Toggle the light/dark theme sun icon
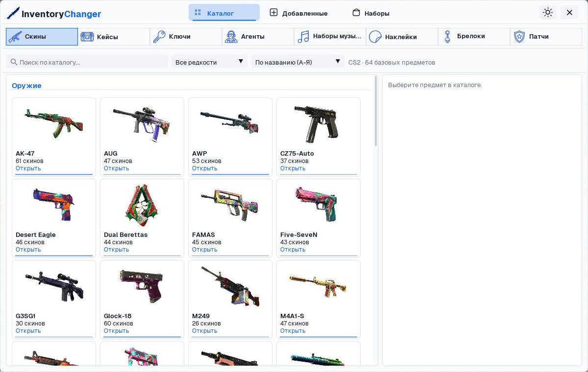 [548, 13]
